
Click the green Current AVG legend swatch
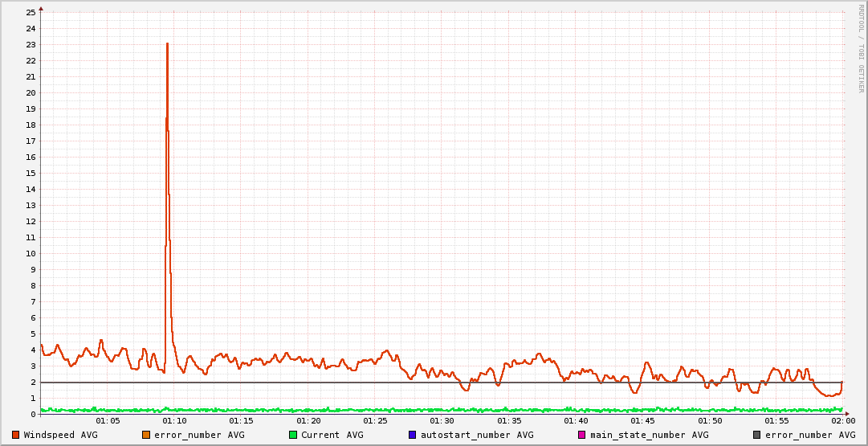(293, 435)
